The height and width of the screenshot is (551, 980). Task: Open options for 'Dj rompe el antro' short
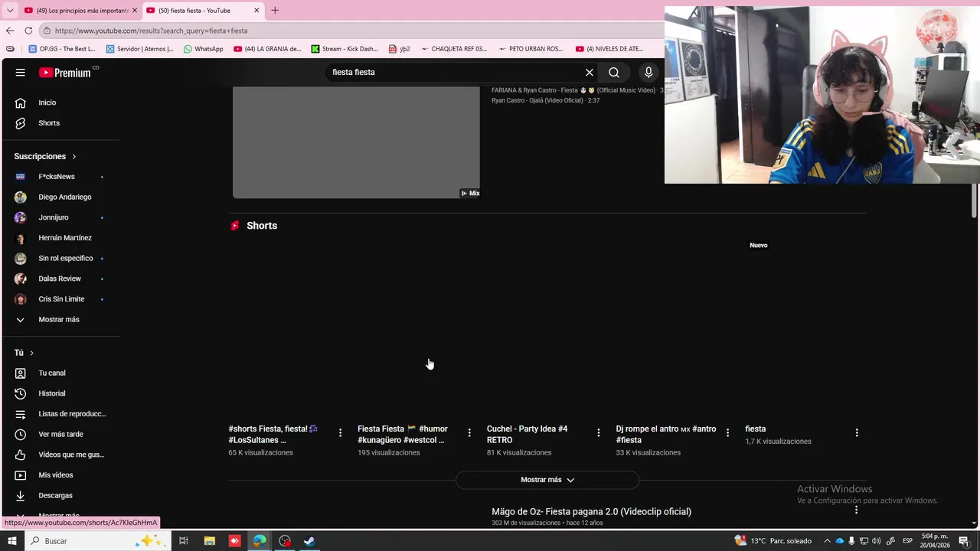point(727,433)
